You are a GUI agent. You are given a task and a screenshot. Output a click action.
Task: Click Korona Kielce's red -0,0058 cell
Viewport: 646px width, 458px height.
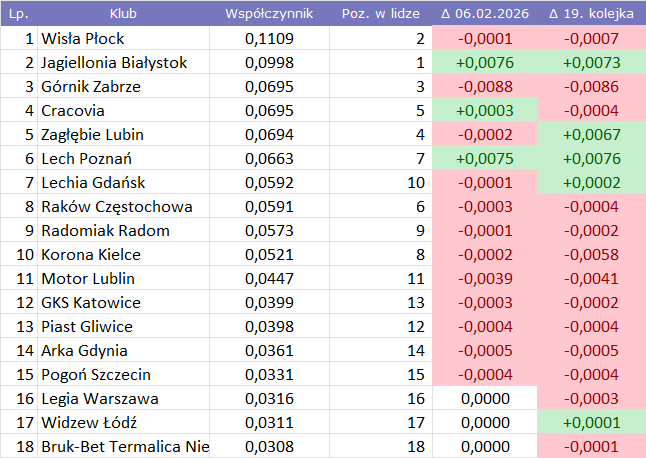pyautogui.click(x=591, y=255)
